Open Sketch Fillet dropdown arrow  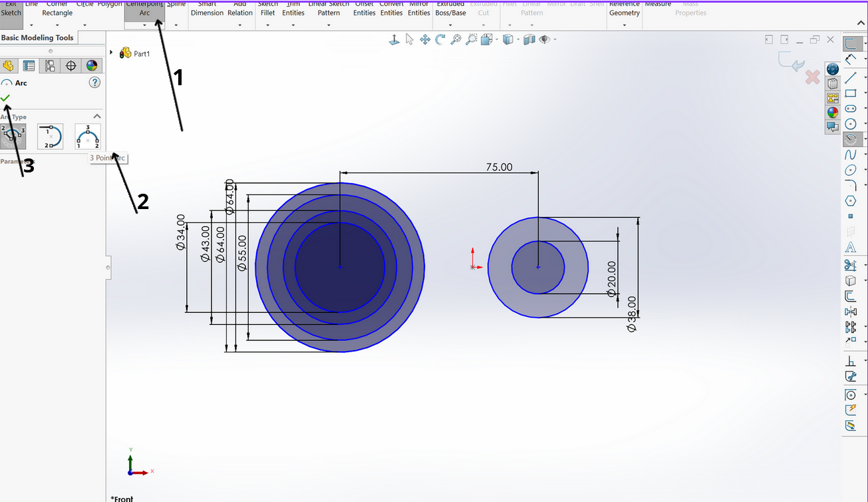tap(267, 25)
